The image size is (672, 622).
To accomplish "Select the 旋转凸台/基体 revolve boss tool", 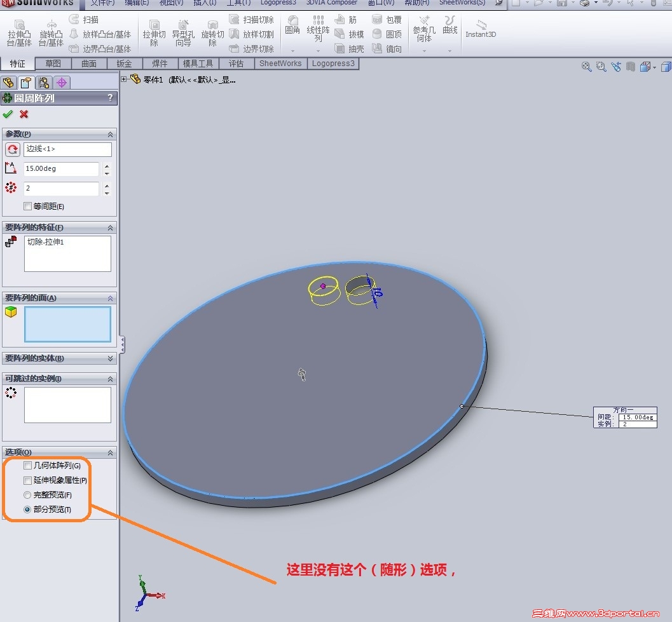I will [x=51, y=34].
